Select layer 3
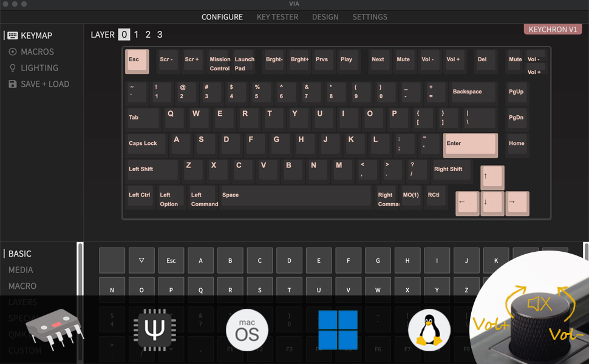Viewport: 589px width, 364px height. point(160,35)
